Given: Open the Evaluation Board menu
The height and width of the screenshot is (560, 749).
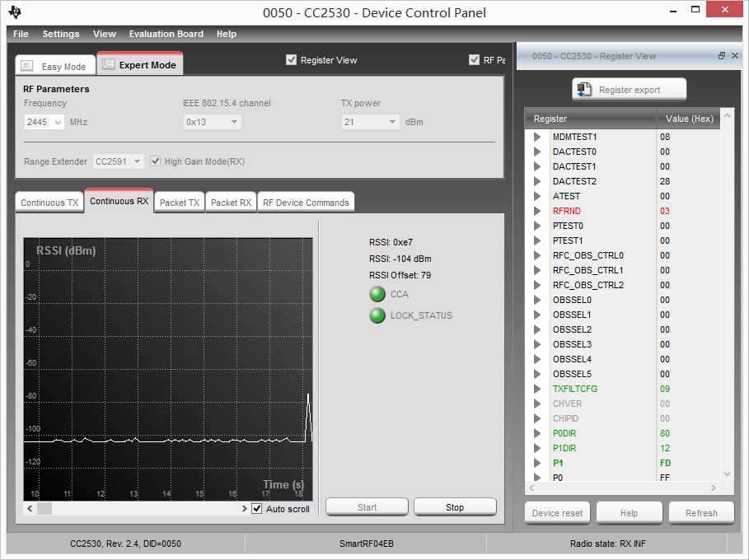Looking at the screenshot, I should (x=166, y=34).
